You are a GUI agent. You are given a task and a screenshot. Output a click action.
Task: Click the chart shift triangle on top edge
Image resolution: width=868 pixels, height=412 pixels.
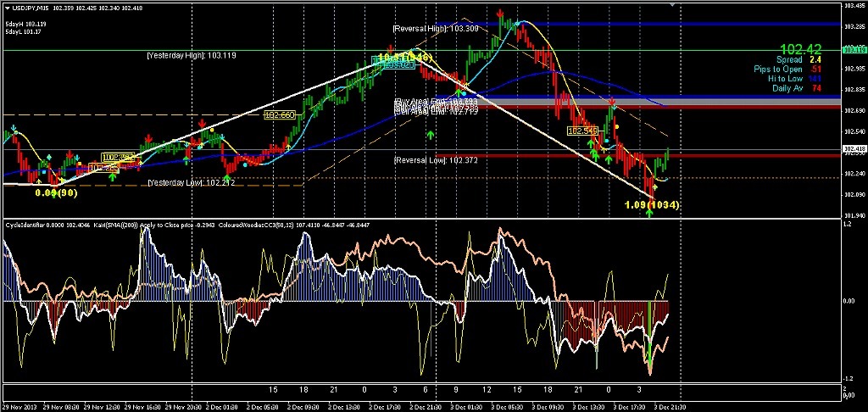(672, 4)
